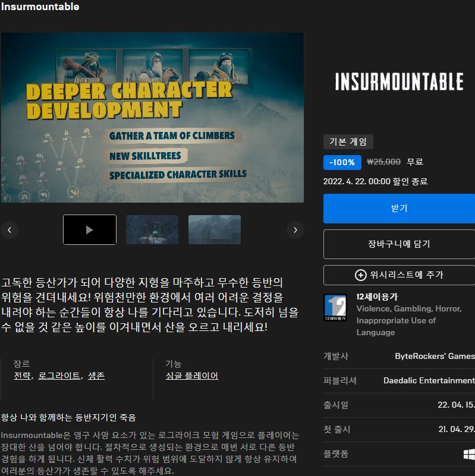The image size is (475, 476).
Task: Click the Daedalic Entertainment publisher name
Action: tap(429, 381)
